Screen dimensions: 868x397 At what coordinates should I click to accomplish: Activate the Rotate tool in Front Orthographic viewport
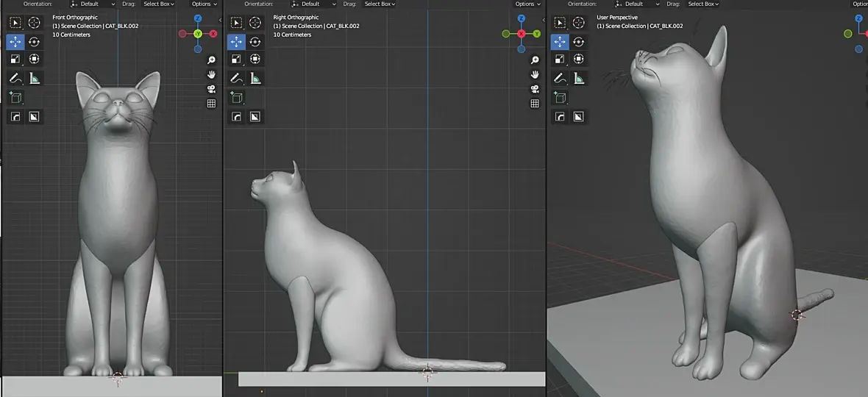[34, 42]
